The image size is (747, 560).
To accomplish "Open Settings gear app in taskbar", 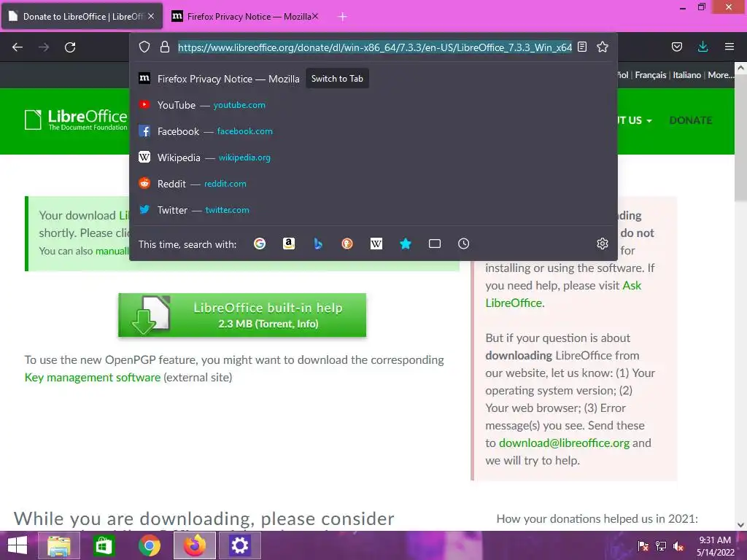I will (x=239, y=545).
